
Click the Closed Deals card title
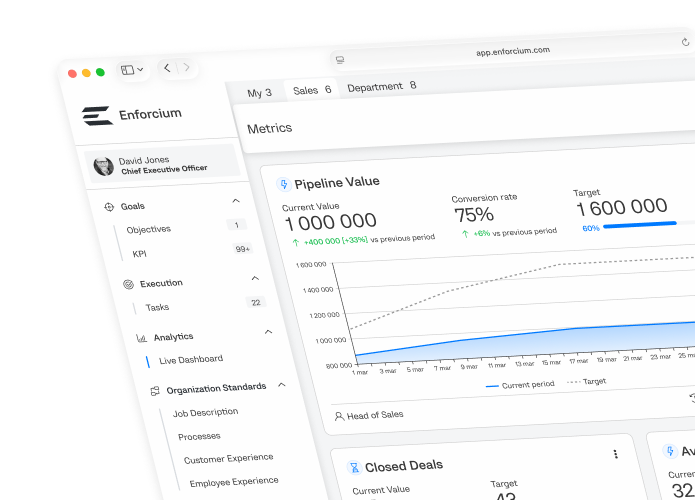point(404,466)
